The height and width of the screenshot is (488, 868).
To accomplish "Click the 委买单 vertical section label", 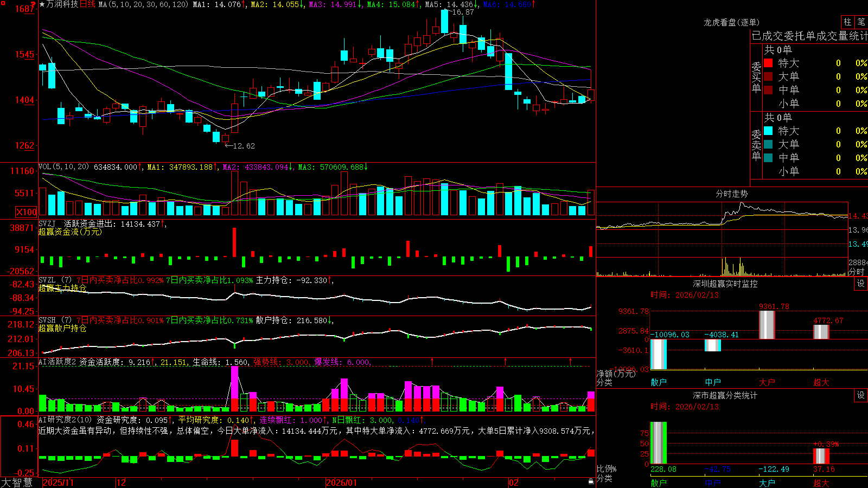I will coord(756,77).
